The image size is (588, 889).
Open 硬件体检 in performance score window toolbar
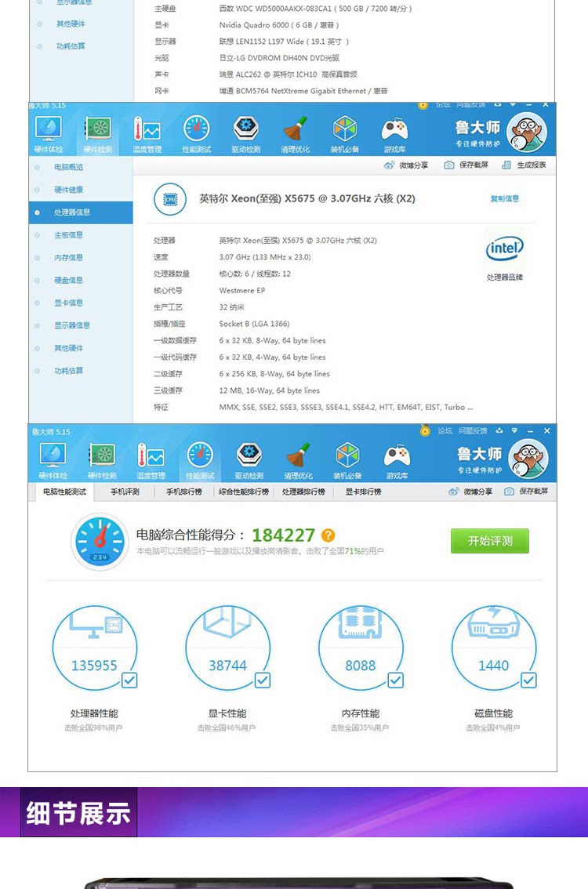53,461
